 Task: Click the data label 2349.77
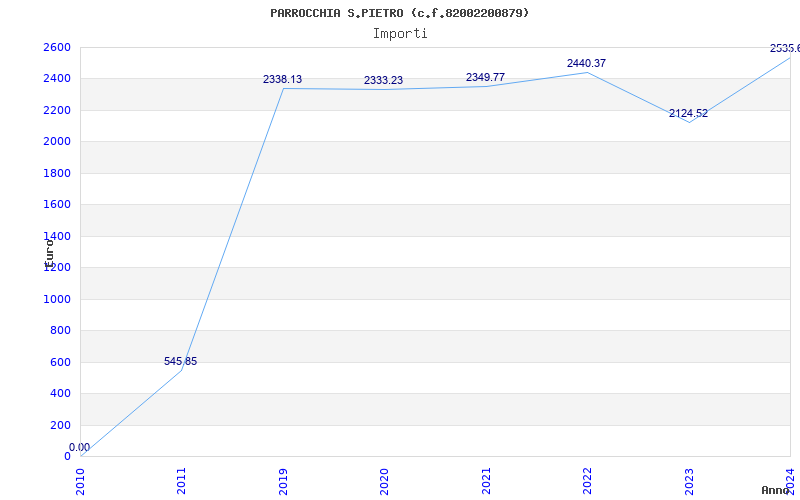click(x=485, y=78)
